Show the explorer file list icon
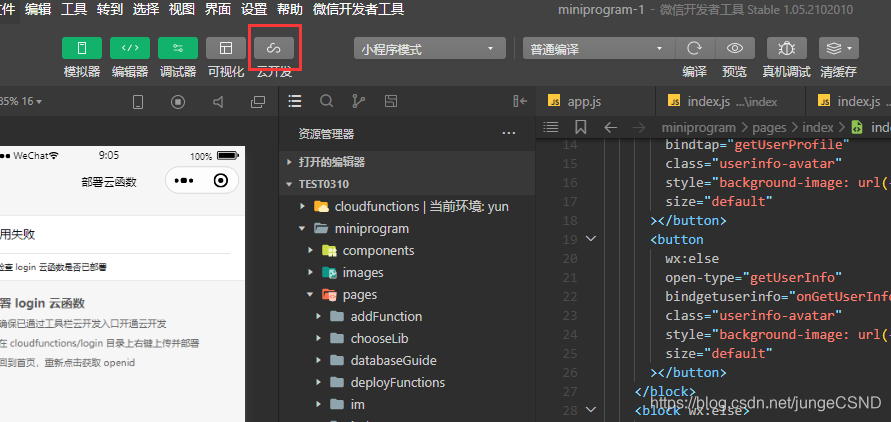This screenshot has width=891, height=422. pos(294,101)
